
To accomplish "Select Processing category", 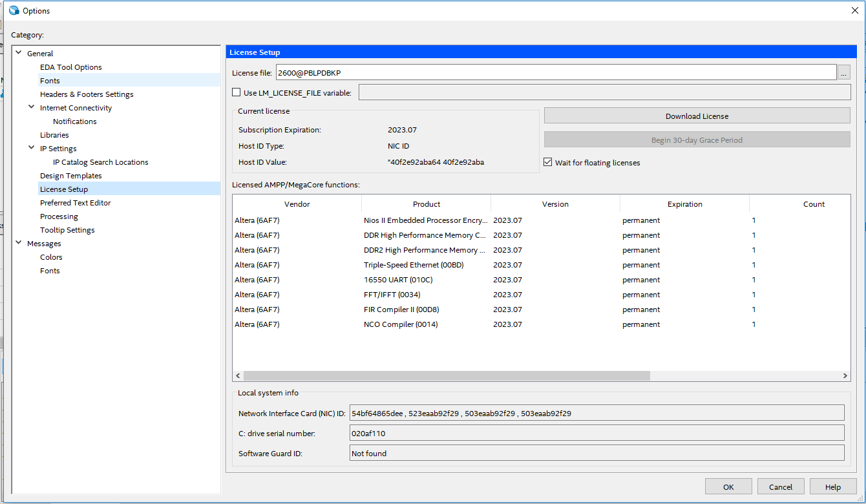I will click(59, 216).
